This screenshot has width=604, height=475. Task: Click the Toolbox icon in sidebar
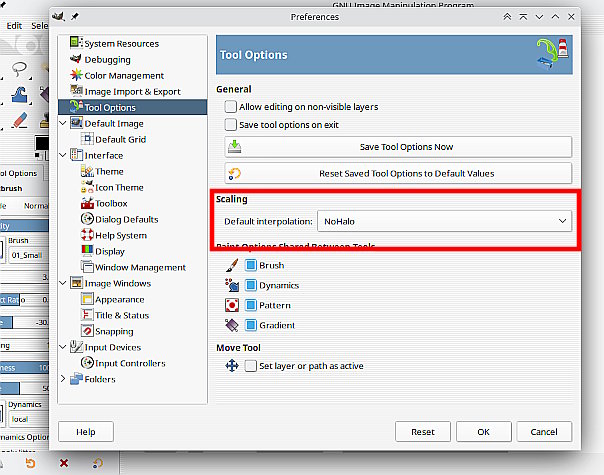(87, 203)
